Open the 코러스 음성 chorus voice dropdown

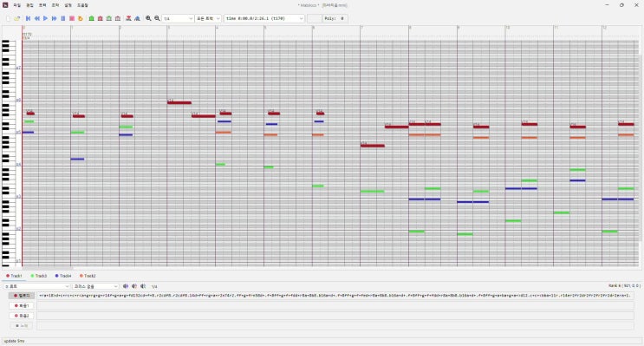[95, 286]
